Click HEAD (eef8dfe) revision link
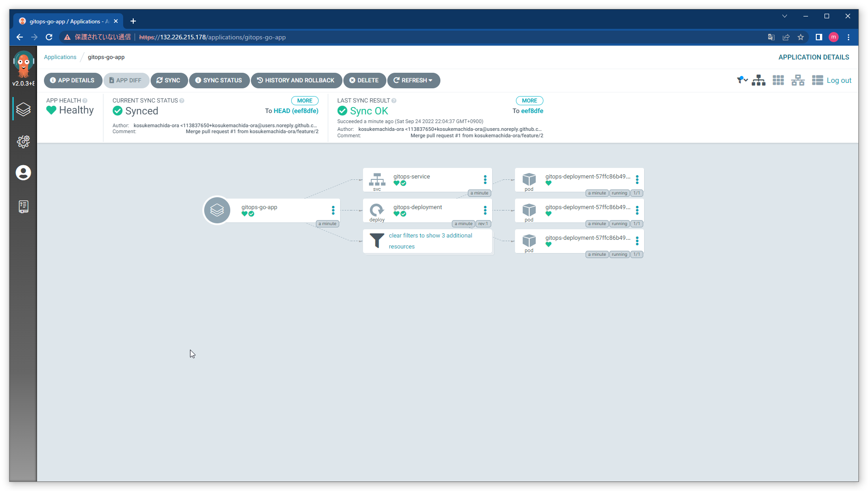Screen dimensions: 868x491 click(295, 110)
